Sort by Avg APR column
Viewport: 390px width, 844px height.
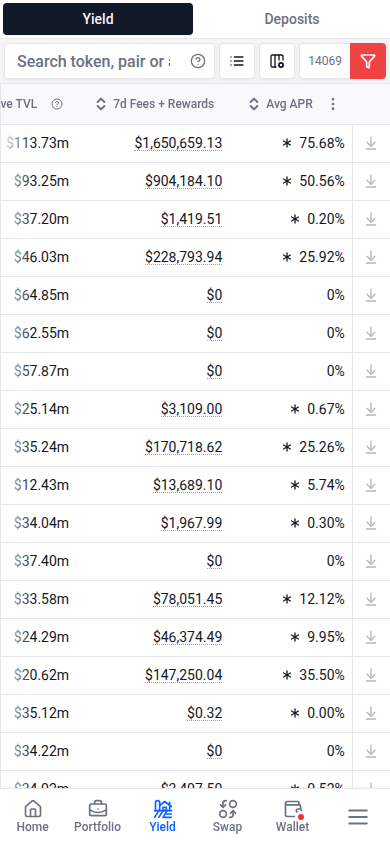tap(281, 104)
